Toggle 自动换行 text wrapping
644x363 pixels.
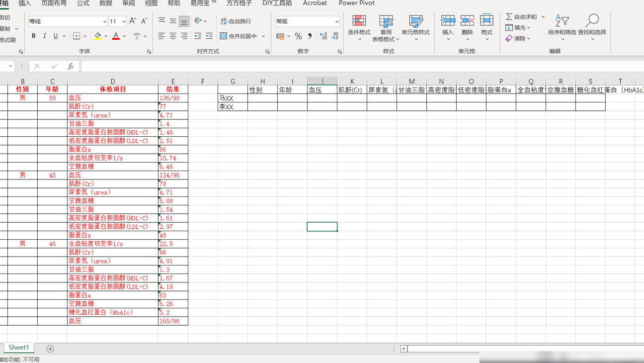click(236, 21)
